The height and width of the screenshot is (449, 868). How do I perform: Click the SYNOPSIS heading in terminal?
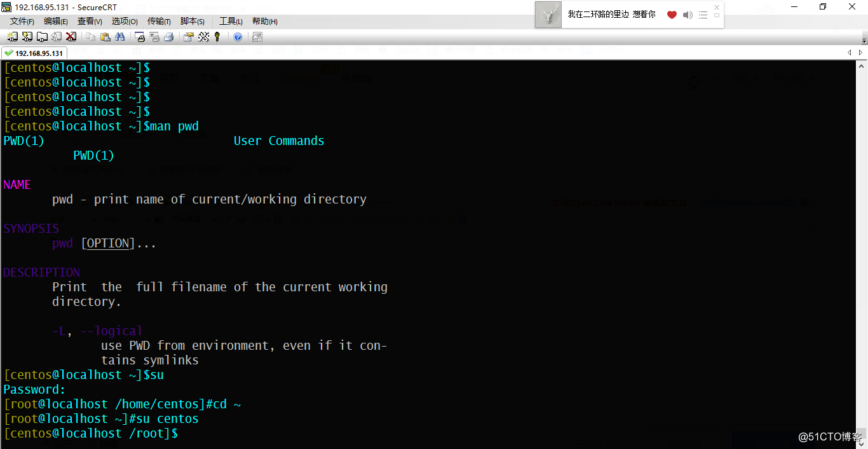(x=31, y=228)
